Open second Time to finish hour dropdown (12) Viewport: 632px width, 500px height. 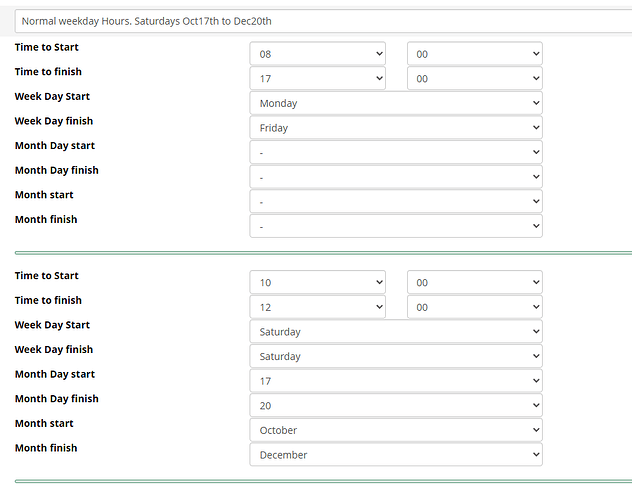point(317,307)
